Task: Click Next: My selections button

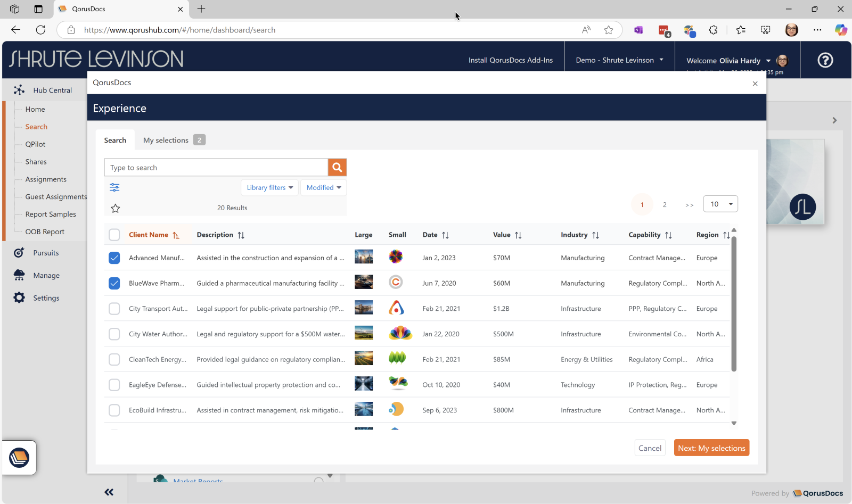Action: [x=711, y=448]
